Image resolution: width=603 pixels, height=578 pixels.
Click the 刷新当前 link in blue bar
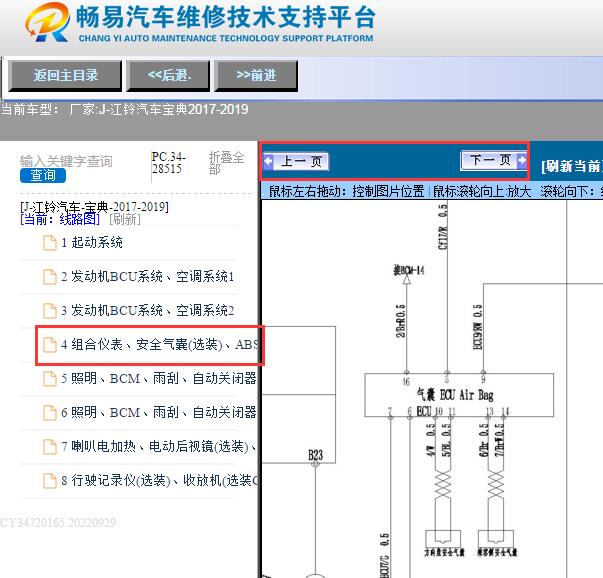point(572,167)
